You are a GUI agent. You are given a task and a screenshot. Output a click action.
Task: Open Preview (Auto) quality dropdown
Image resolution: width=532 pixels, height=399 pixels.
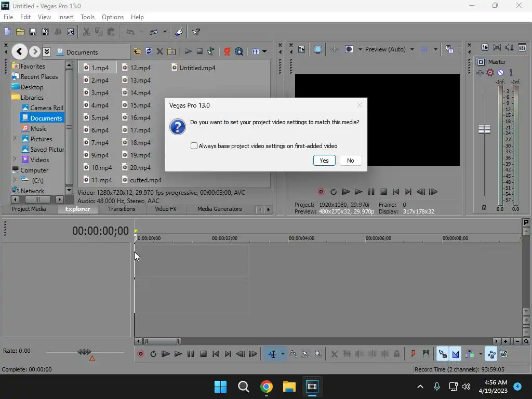412,49
